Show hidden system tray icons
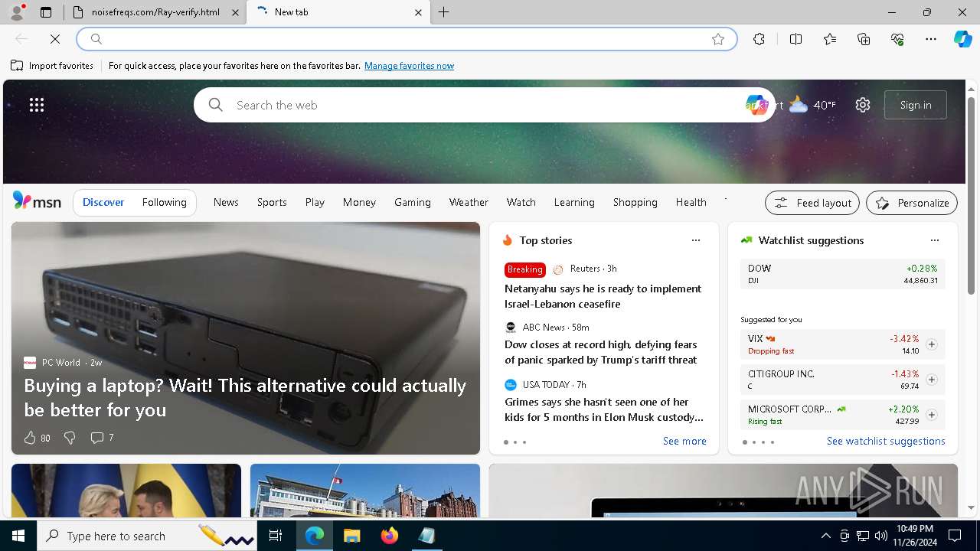This screenshot has height=551, width=980. click(x=825, y=536)
